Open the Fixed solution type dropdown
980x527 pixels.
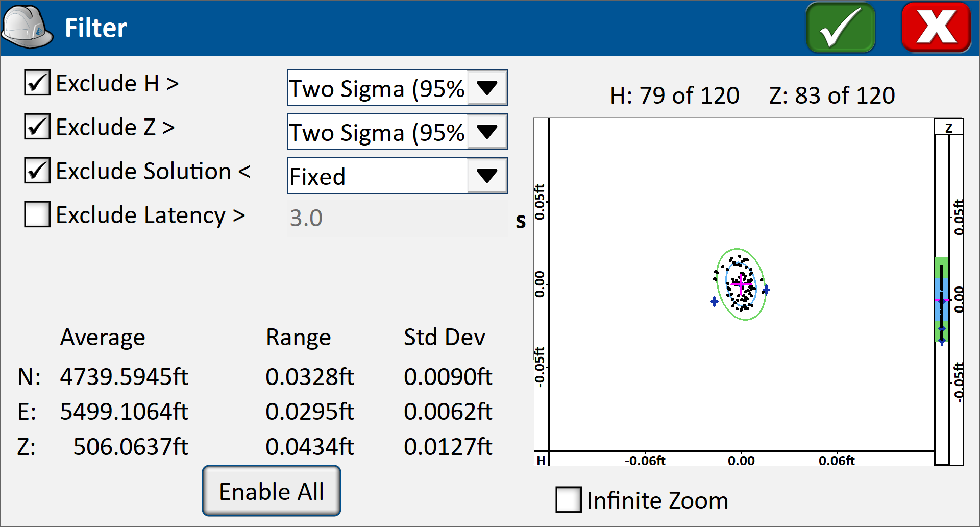(x=486, y=176)
